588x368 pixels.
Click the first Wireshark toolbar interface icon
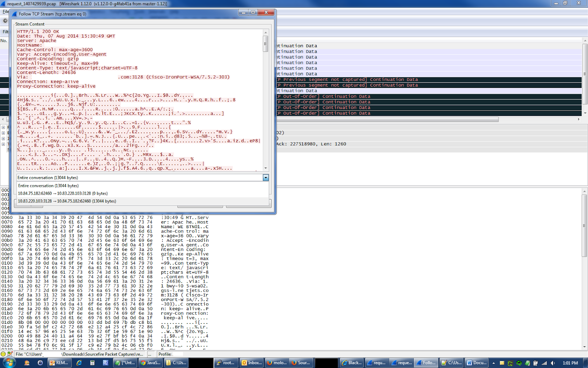point(5,21)
